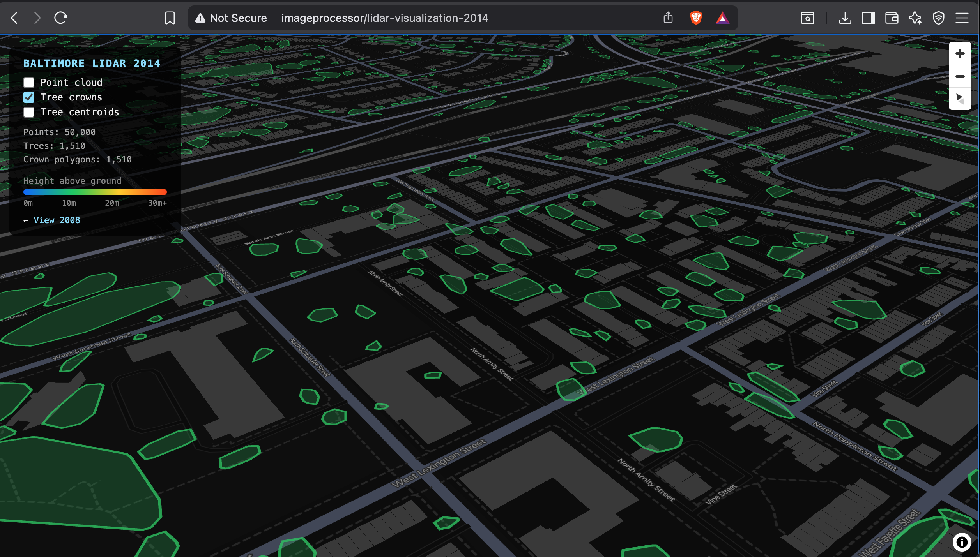Click the bookmark icon beside the address bar
Screen dimensions: 980x557
(x=170, y=18)
